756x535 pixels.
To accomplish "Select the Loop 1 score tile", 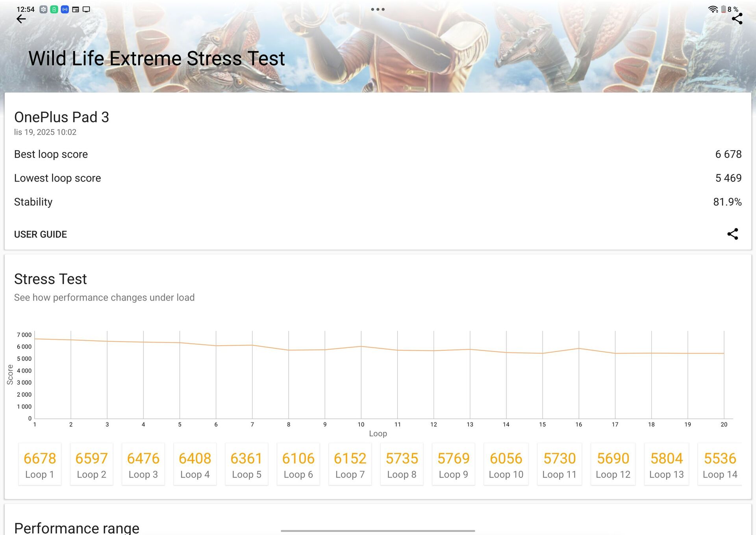I will click(x=40, y=464).
